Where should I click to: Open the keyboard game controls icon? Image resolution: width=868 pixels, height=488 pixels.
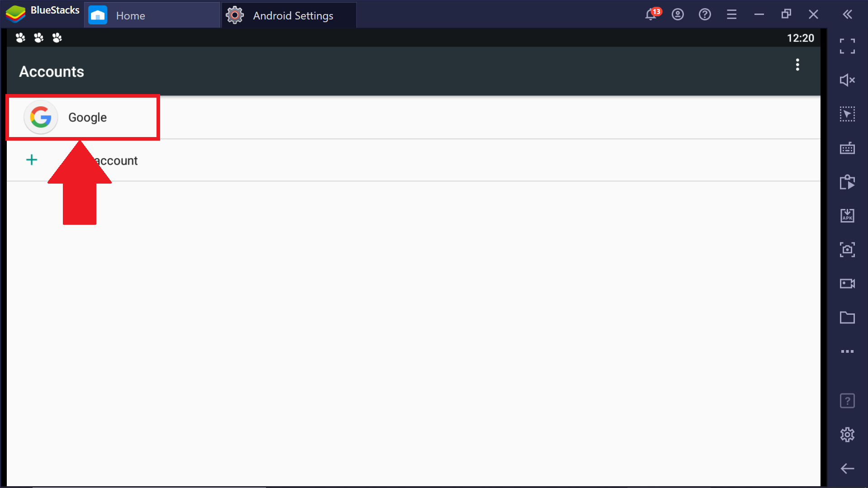click(847, 148)
